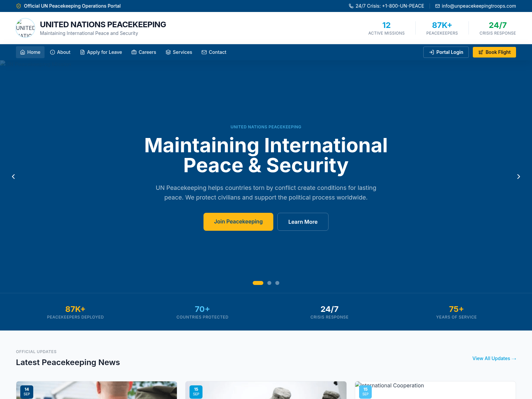Viewport: 532px width, 399px height.
Task: Click UNITED NATIONS PEACEKEEPING site title
Action: [103, 25]
